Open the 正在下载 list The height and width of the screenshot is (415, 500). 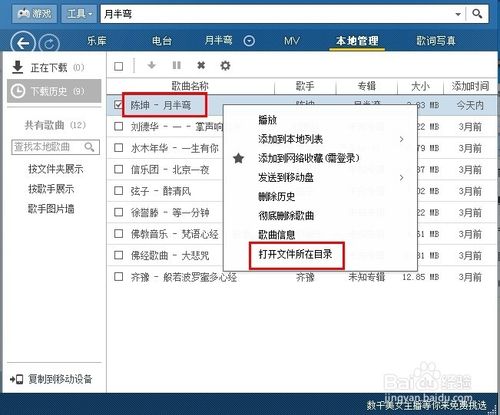pyautogui.click(x=54, y=68)
